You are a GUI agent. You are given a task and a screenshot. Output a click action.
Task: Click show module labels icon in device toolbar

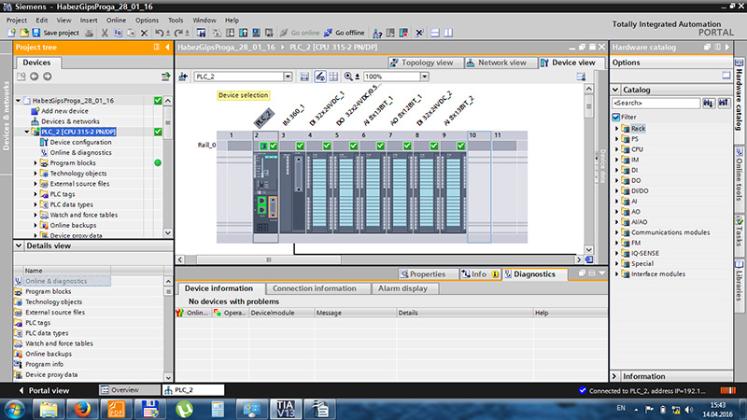pos(320,76)
